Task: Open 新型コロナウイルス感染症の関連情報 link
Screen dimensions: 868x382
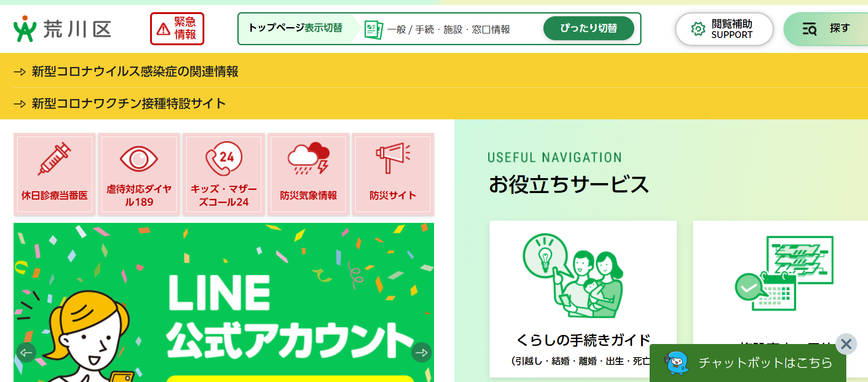Action: coord(135,71)
